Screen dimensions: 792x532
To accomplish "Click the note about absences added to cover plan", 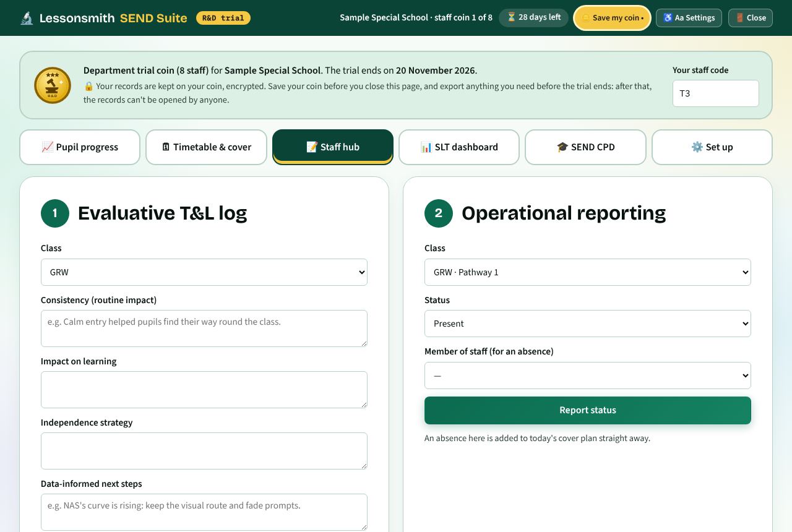I will [x=537, y=439].
